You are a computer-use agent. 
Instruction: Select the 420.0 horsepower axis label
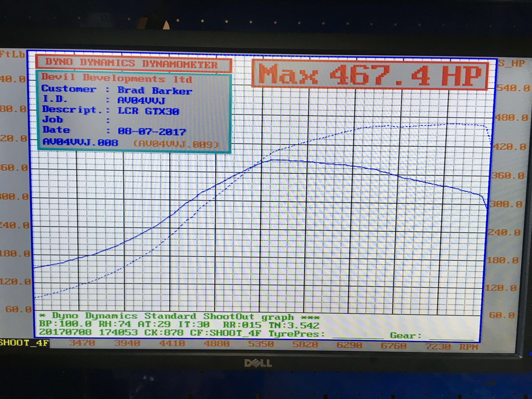click(x=509, y=147)
